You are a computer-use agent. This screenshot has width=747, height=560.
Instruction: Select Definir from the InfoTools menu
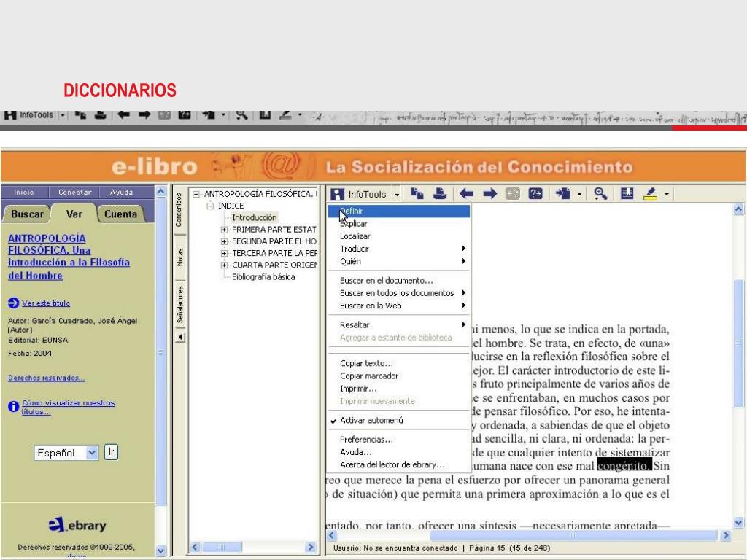pyautogui.click(x=352, y=211)
